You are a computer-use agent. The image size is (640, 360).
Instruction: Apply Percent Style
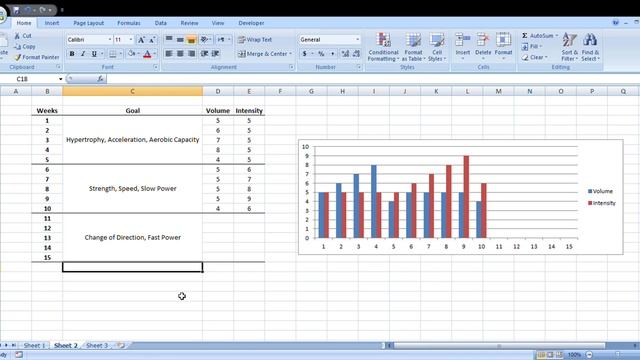click(x=321, y=53)
